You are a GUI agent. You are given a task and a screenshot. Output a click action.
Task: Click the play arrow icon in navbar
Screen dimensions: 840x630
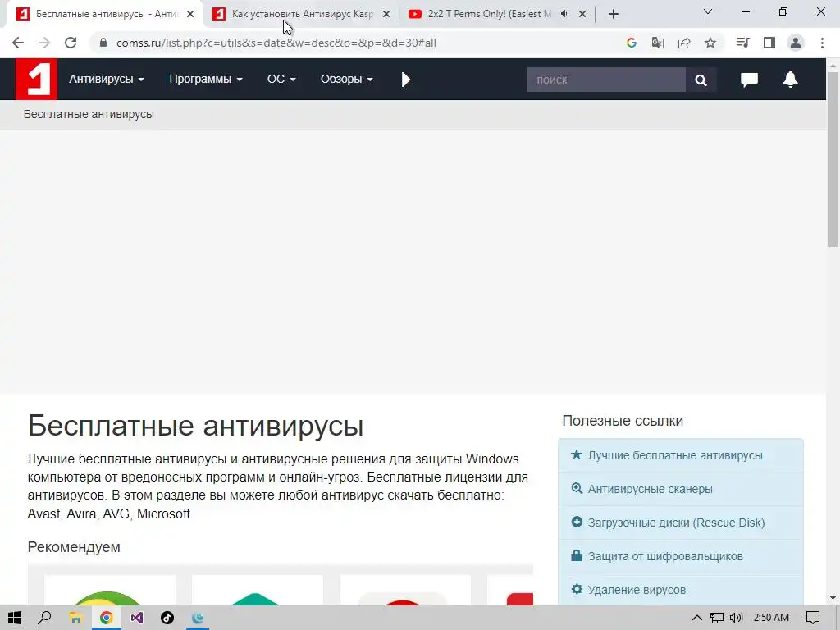(x=405, y=80)
